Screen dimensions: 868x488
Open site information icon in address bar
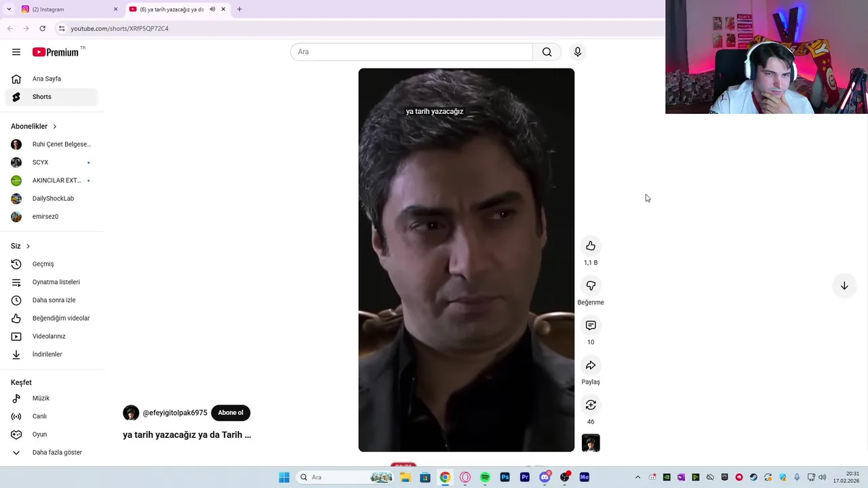tap(62, 28)
